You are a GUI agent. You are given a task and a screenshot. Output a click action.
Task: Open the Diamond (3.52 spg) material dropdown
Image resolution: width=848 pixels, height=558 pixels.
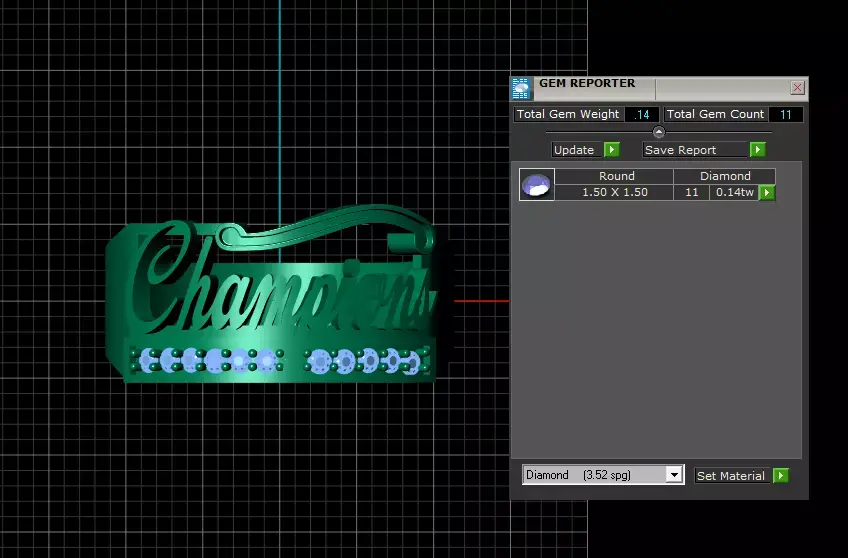[674, 475]
